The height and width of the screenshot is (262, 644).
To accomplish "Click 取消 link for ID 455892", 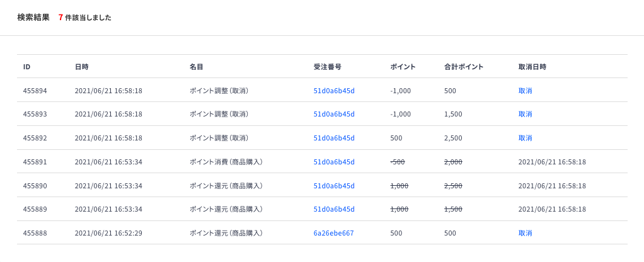I will (x=526, y=138).
